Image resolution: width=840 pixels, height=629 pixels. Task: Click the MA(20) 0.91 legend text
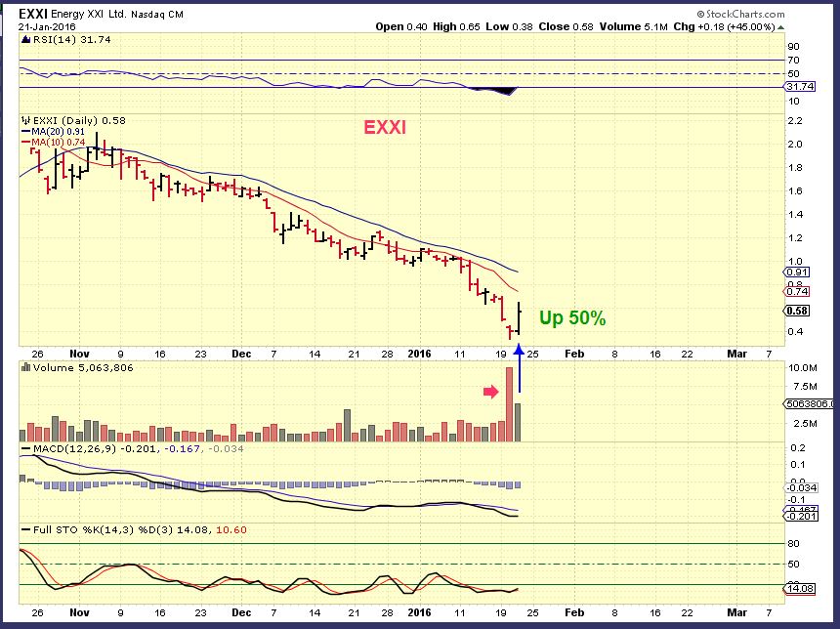click(58, 132)
